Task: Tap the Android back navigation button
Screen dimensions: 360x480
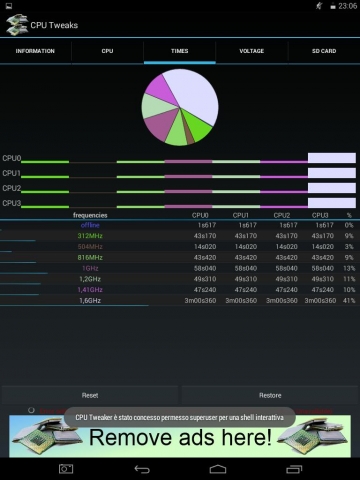Action: [x=142, y=469]
